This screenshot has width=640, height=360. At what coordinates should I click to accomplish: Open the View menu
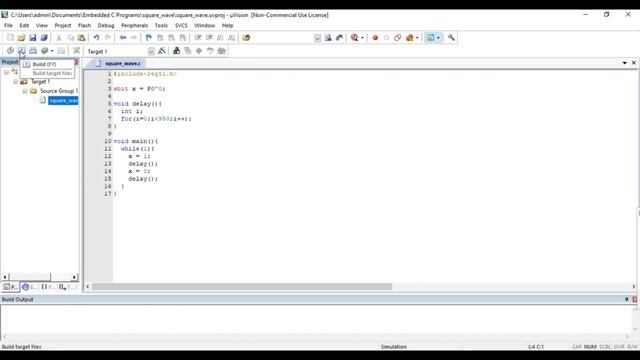point(42,25)
